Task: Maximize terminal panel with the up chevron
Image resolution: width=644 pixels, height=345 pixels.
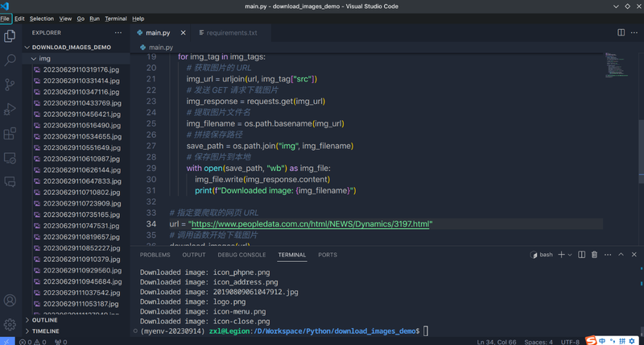Action: pyautogui.click(x=623, y=255)
